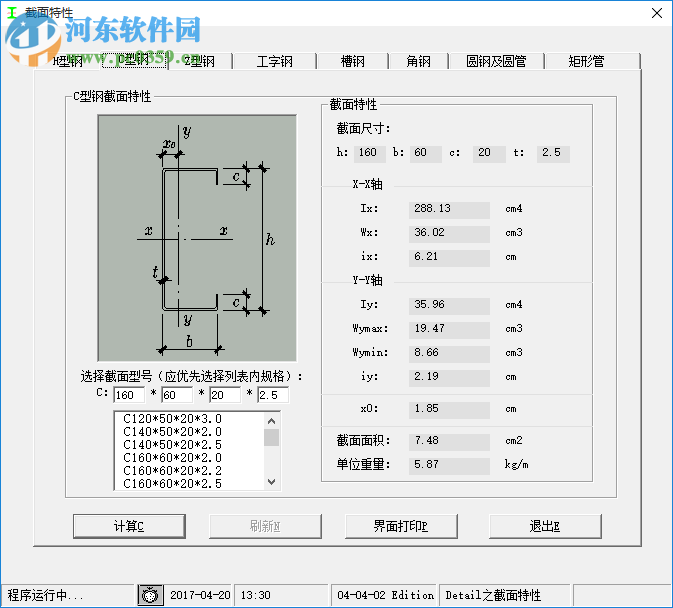Click the status bar date 2017-04-20
This screenshot has width=673, height=608.
coord(200,595)
